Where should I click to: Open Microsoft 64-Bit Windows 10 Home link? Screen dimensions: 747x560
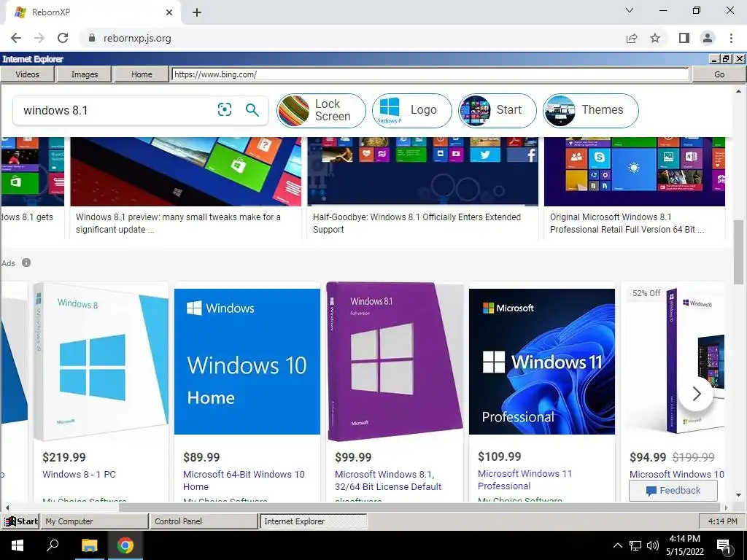[244, 481]
